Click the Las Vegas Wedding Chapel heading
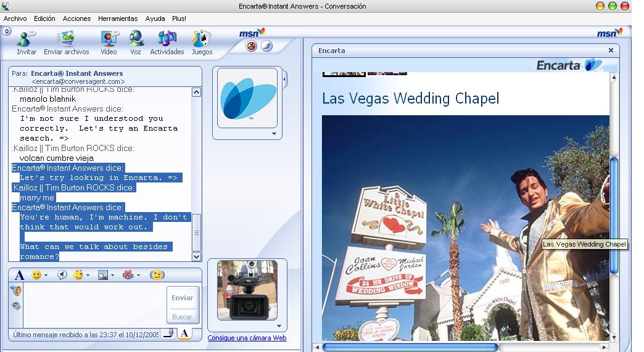Viewport: 644px width, 352px height. point(411,99)
